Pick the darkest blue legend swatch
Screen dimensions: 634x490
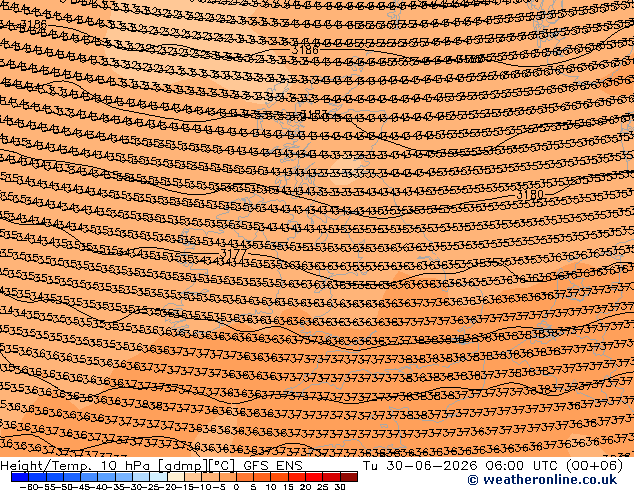[20, 477]
